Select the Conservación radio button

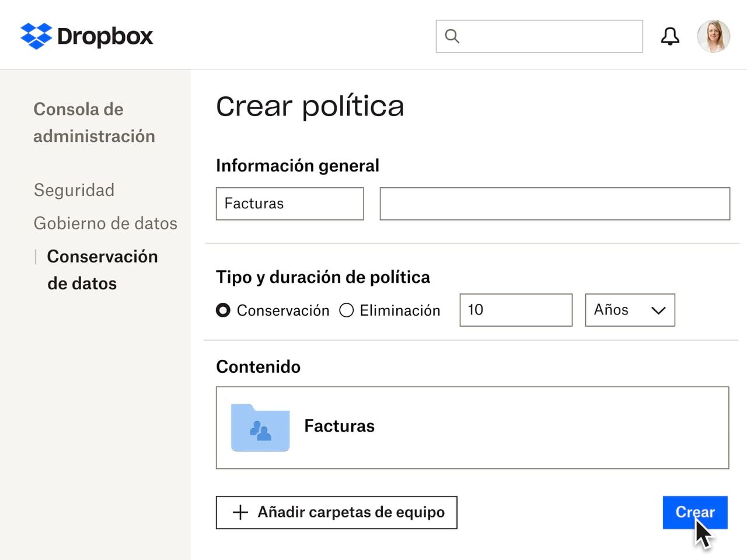pyautogui.click(x=223, y=310)
